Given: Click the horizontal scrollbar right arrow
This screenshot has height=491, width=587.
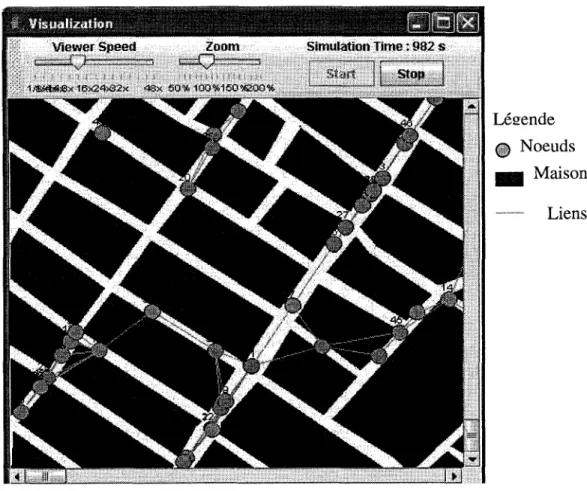Looking at the screenshot, I should coord(454,476).
